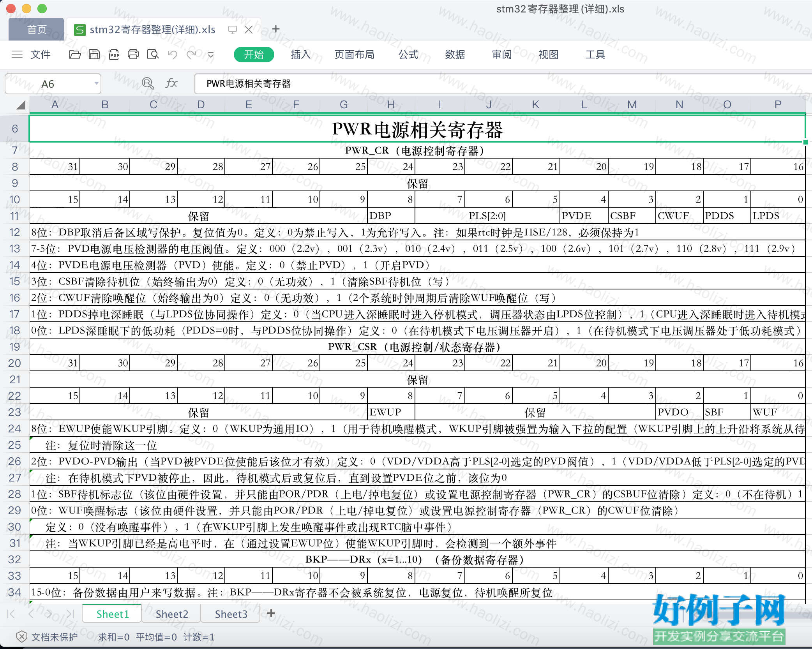Open the Name Box dropdown arrow

[x=96, y=83]
